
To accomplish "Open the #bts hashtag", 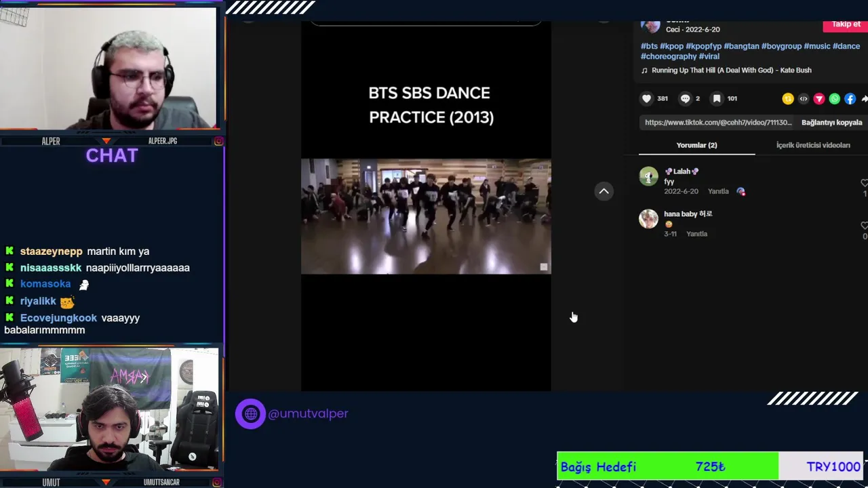I will 649,46.
